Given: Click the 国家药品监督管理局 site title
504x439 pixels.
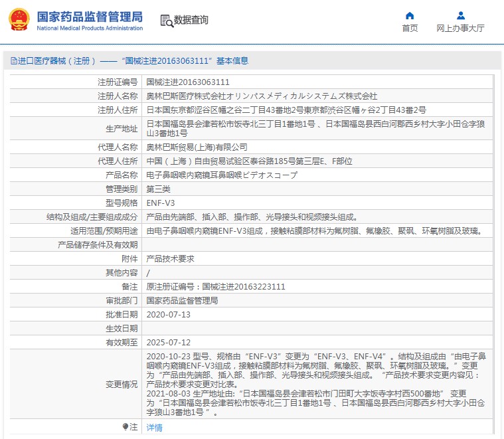Looking at the screenshot, I should pos(90,17).
